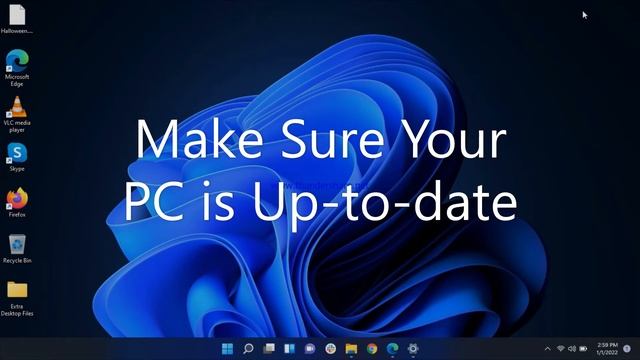Open the Halloween file on the desktop
The width and height of the screenshot is (640, 360).
click(x=17, y=18)
